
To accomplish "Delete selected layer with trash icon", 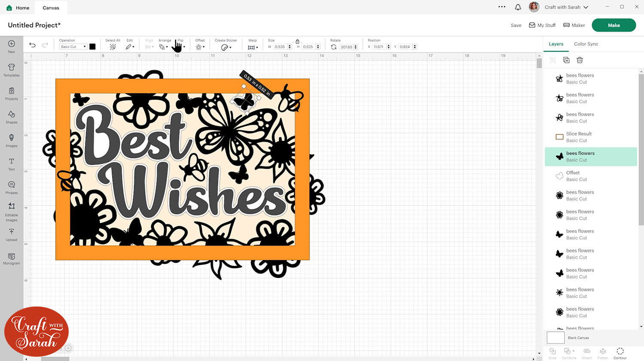I will pyautogui.click(x=580, y=60).
